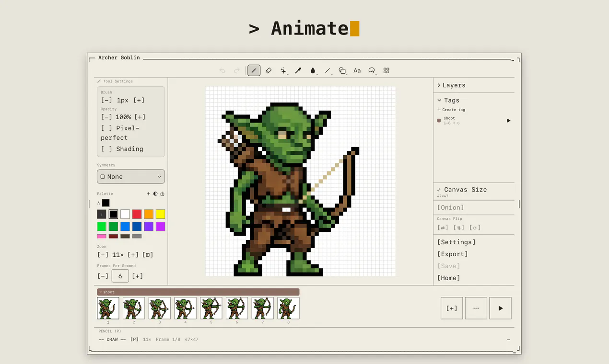This screenshot has width=609, height=364.
Task: Increase frames per second
Action: 138,276
